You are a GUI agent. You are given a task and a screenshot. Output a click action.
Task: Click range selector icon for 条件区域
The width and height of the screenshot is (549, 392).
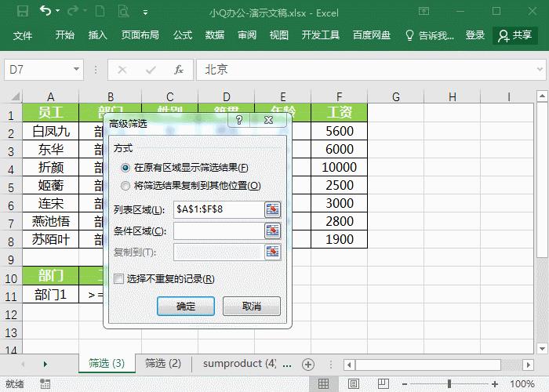pos(272,231)
